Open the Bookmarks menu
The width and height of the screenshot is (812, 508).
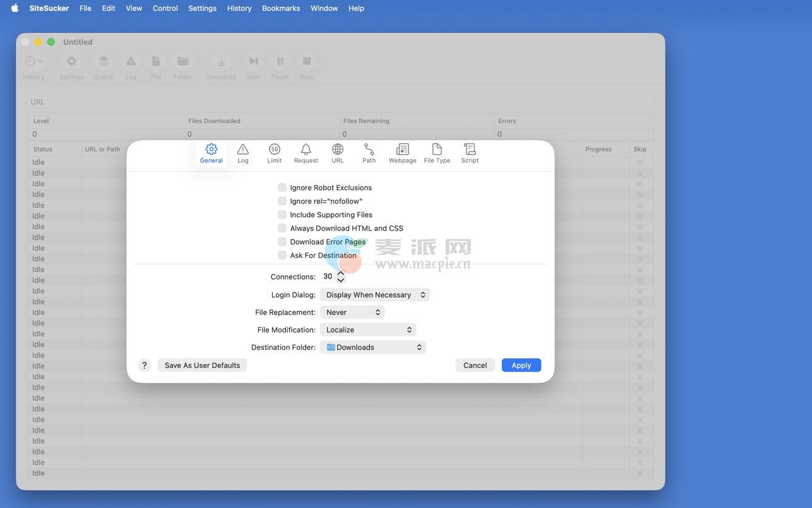281,8
